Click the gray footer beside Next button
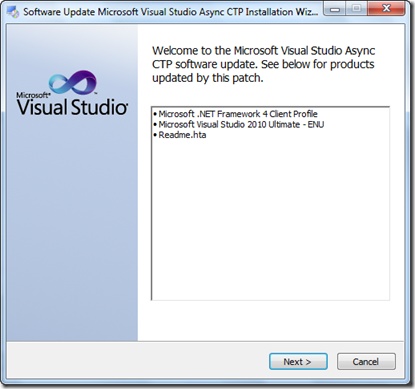Image resolution: width=415 pixels, height=389 pixels. [137, 360]
